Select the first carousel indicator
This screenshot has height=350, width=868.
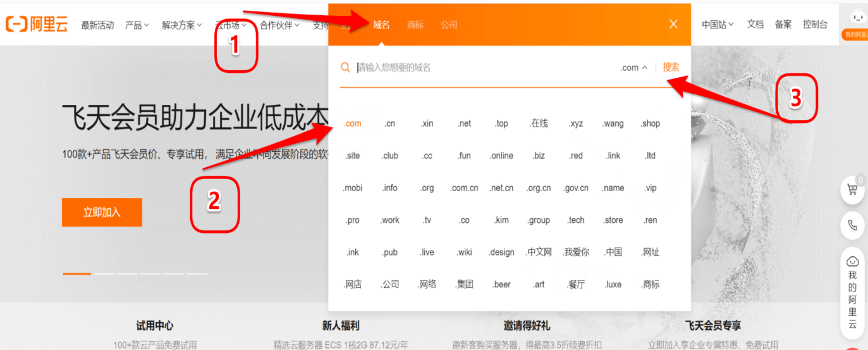point(77,273)
